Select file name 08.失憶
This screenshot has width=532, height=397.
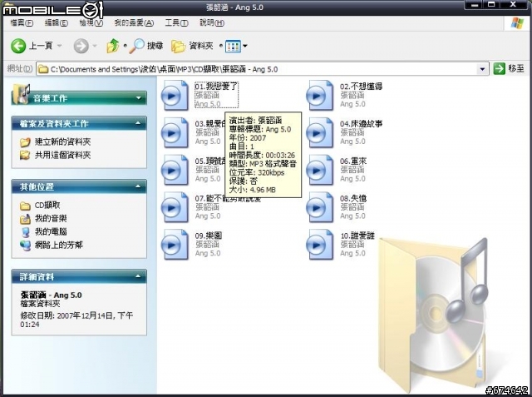pos(353,198)
